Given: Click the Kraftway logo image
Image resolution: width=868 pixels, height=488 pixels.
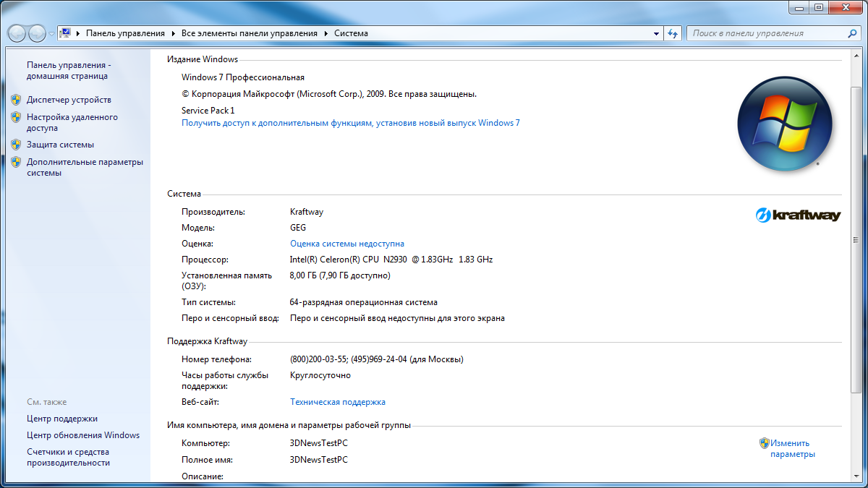Looking at the screenshot, I should (x=799, y=215).
